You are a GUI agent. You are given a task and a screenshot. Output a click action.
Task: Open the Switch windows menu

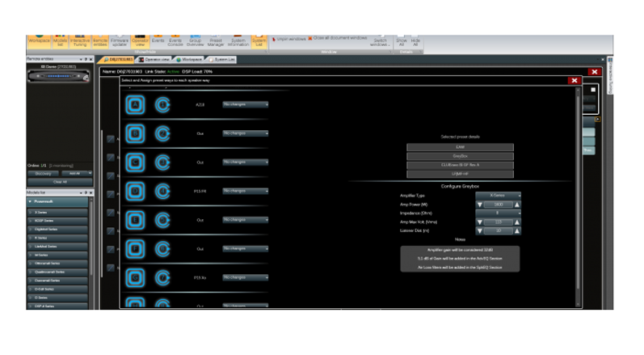coord(380,41)
